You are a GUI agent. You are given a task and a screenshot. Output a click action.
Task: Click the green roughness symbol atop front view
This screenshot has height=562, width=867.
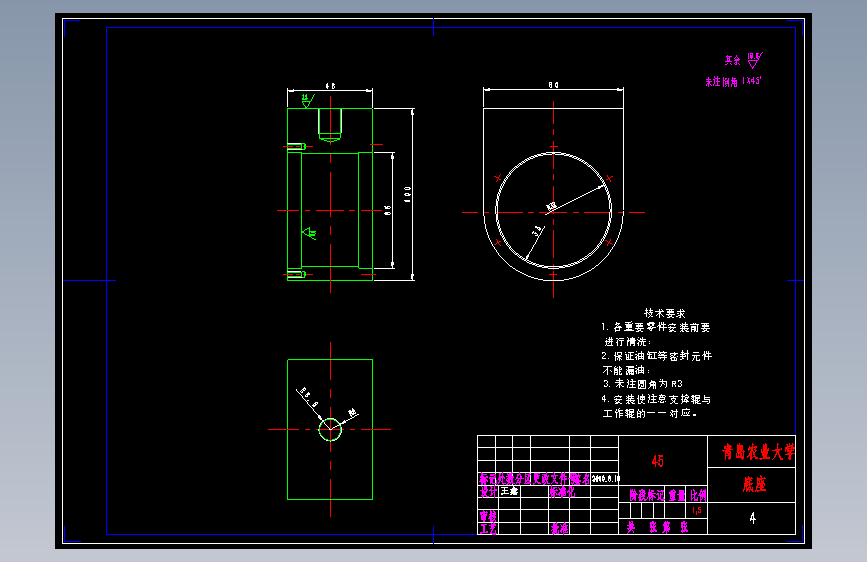[x=307, y=101]
